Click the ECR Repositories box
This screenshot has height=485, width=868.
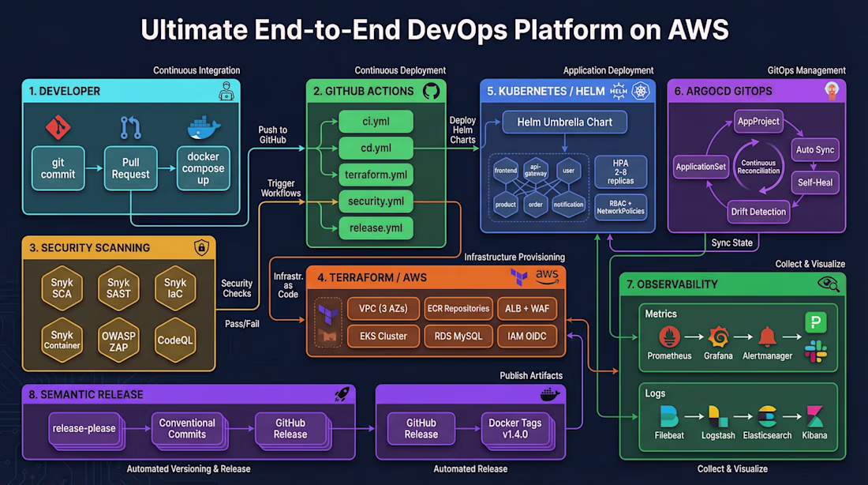[458, 309]
